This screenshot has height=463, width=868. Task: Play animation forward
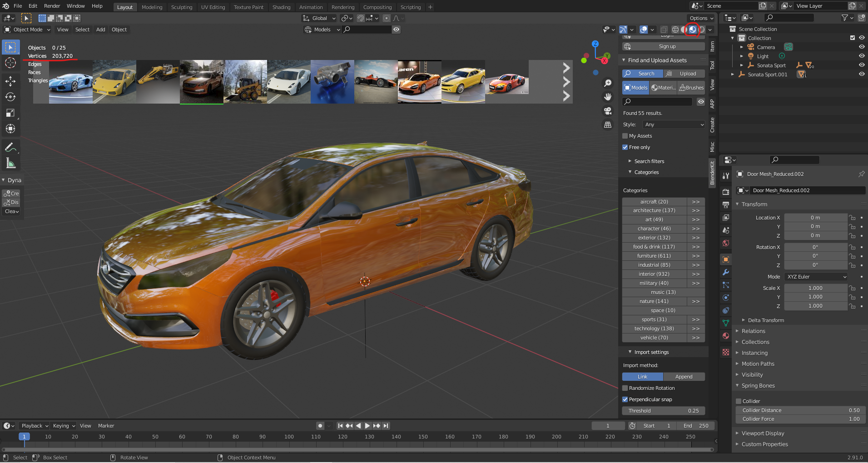pyautogui.click(x=367, y=426)
